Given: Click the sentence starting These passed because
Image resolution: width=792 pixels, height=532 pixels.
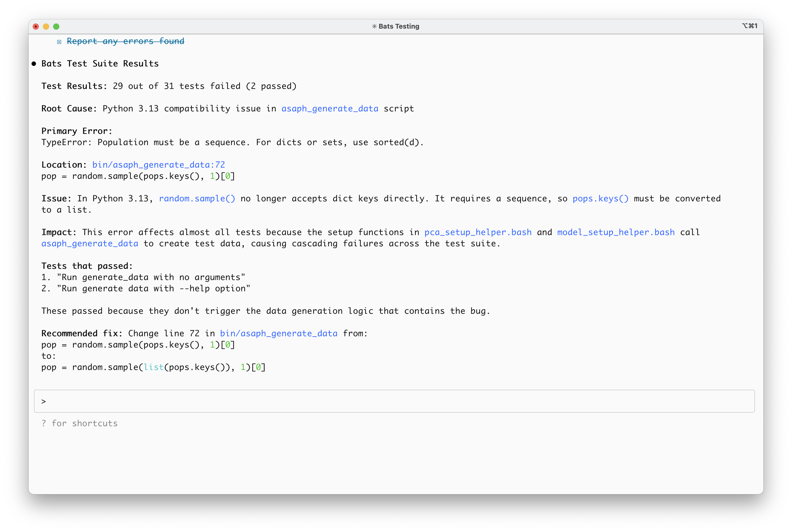Looking at the screenshot, I should [x=266, y=311].
